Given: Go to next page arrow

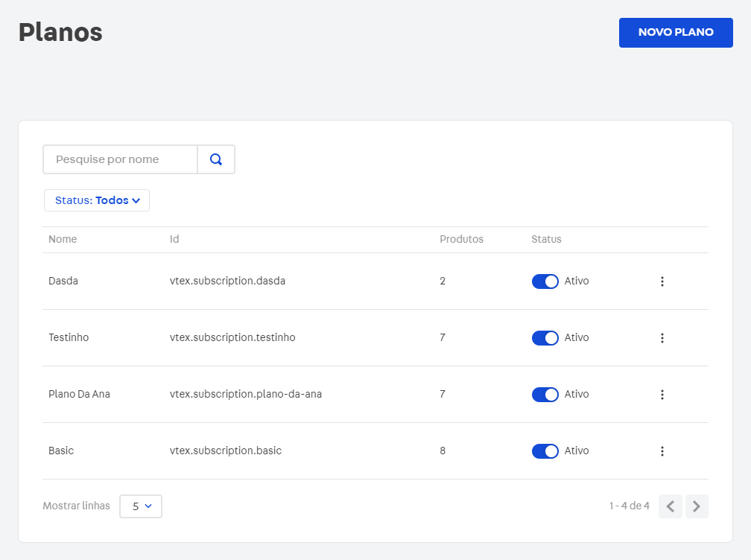Looking at the screenshot, I should tap(697, 506).
